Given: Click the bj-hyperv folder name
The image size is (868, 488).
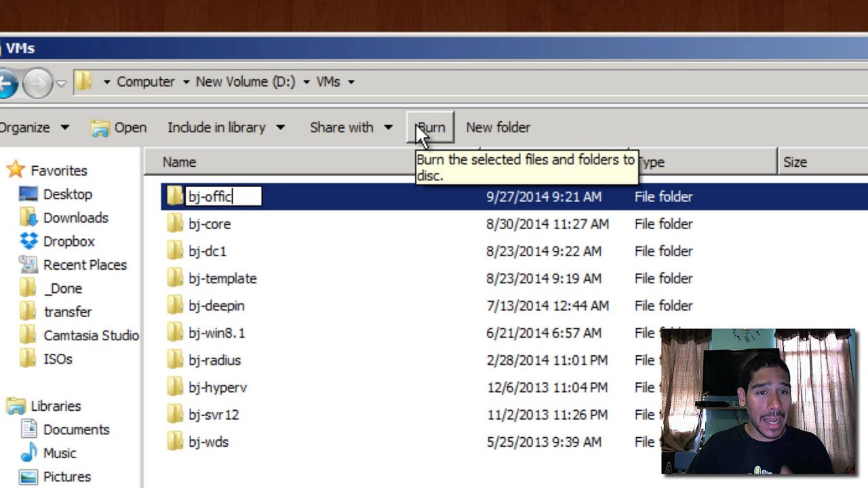Looking at the screenshot, I should (x=218, y=388).
